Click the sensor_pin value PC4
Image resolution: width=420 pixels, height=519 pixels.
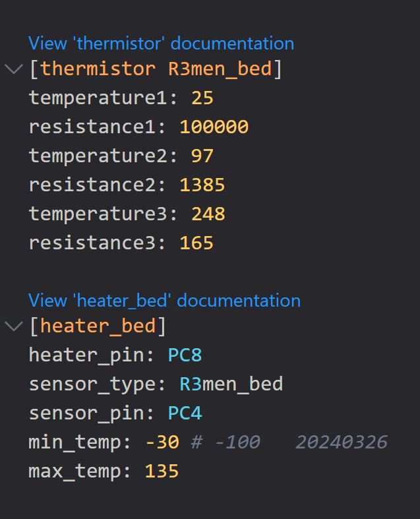point(185,413)
